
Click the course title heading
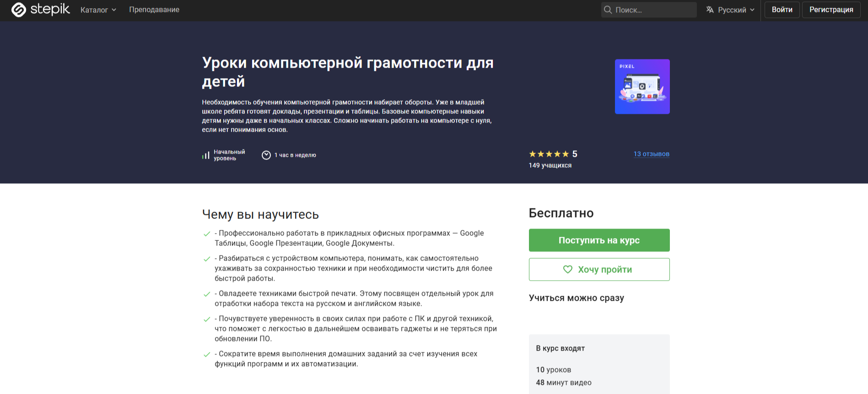tap(348, 72)
